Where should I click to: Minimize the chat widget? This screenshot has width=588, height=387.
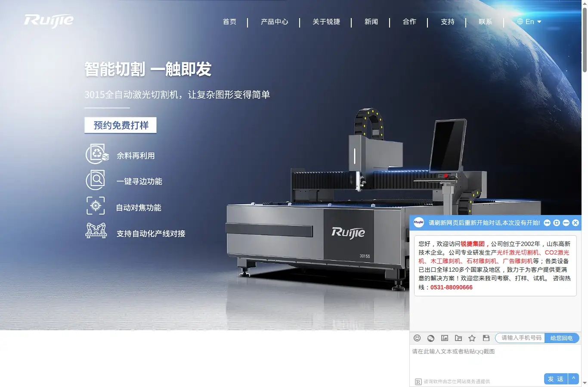tap(566, 223)
